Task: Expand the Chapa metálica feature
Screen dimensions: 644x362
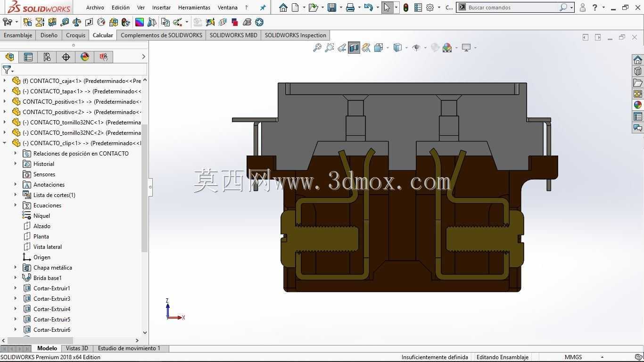Action: click(x=16, y=267)
